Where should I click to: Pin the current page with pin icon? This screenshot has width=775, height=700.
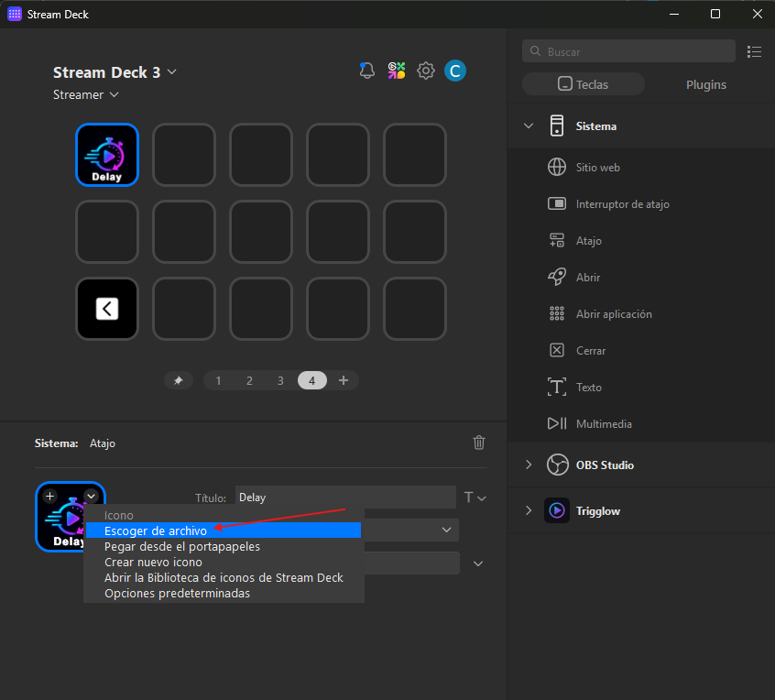coord(179,380)
